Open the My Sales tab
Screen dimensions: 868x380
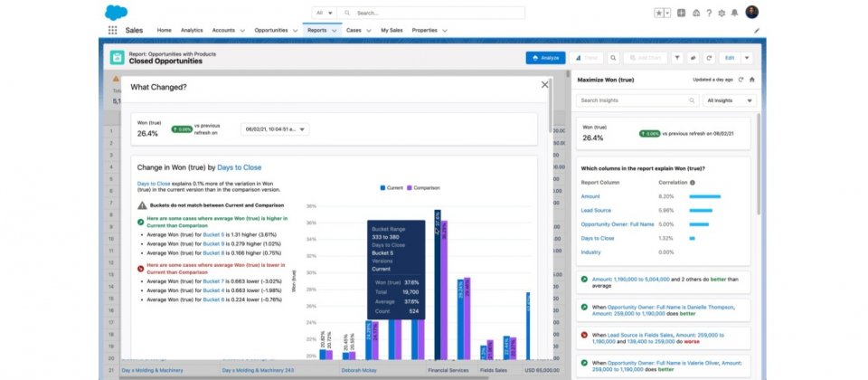click(x=392, y=31)
